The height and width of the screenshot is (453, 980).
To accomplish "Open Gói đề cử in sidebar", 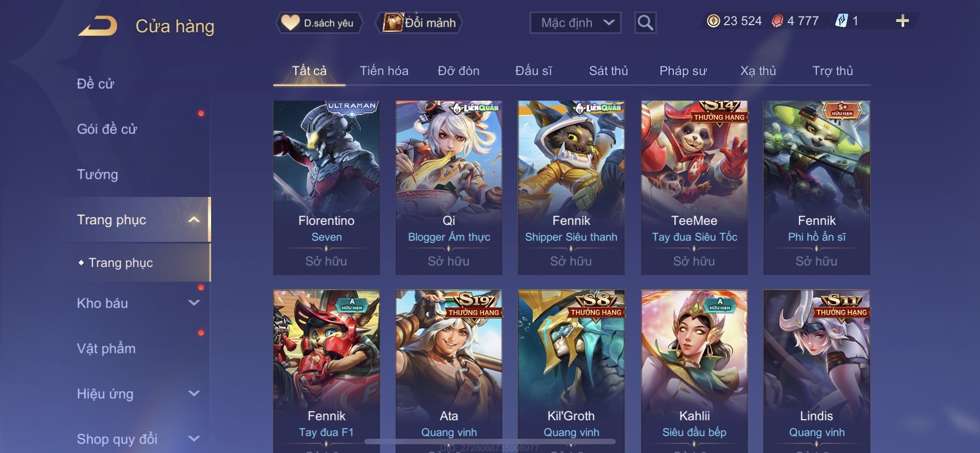I will click(107, 129).
